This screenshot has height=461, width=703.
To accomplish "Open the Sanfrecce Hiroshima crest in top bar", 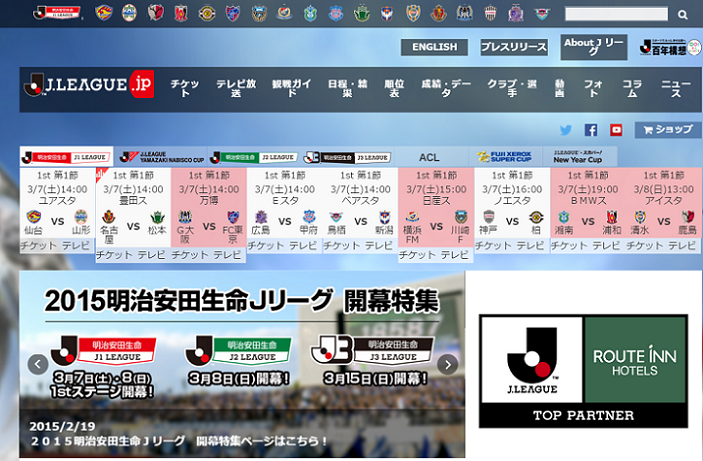I will (516, 13).
